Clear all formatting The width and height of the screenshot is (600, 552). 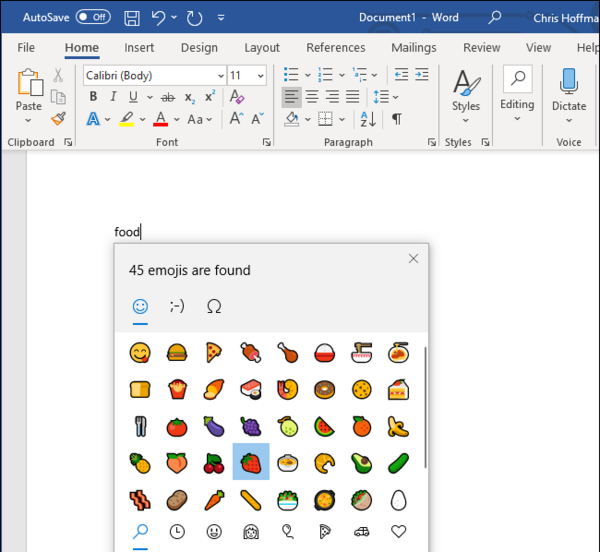(x=237, y=97)
